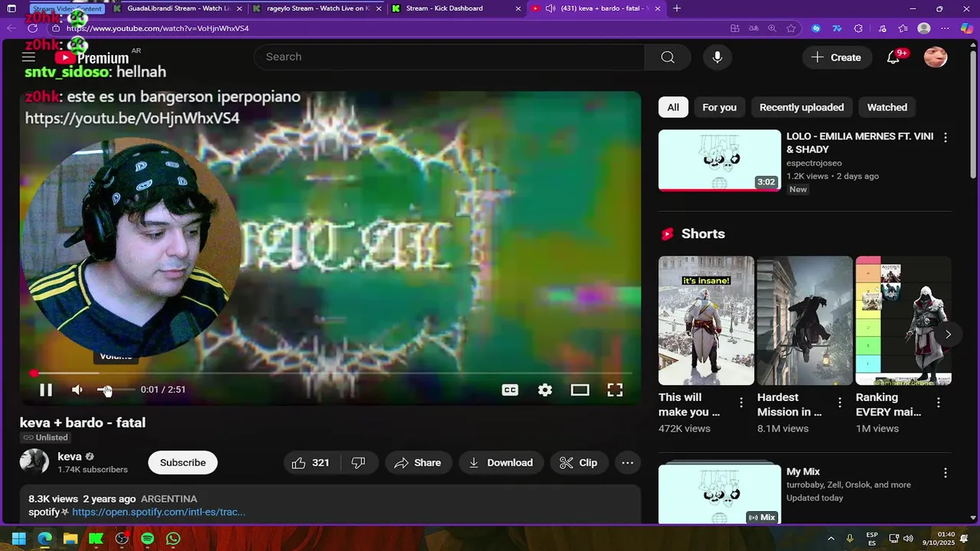Viewport: 980px width, 551px height.
Task: Open options for 'Hardest Mission in' Short
Action: pos(840,403)
